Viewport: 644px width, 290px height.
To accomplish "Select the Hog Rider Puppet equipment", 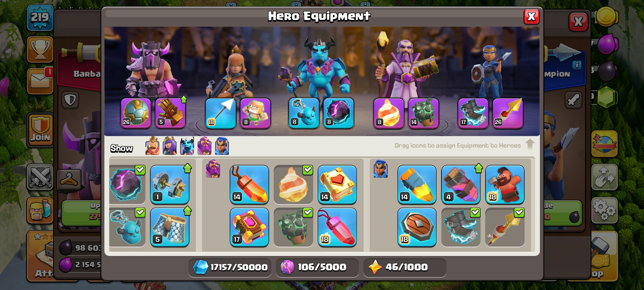I will (x=505, y=185).
